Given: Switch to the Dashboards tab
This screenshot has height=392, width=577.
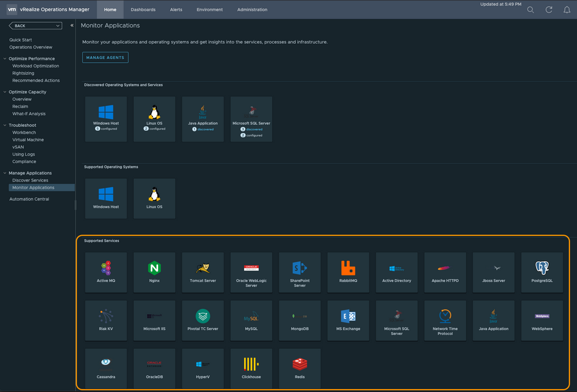Looking at the screenshot, I should 143,10.
